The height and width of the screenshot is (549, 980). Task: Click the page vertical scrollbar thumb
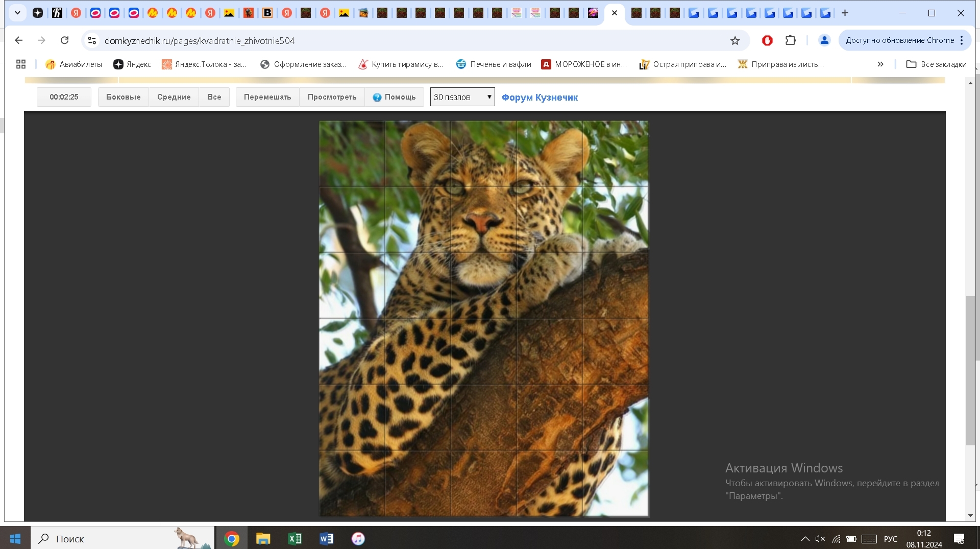[x=970, y=370]
